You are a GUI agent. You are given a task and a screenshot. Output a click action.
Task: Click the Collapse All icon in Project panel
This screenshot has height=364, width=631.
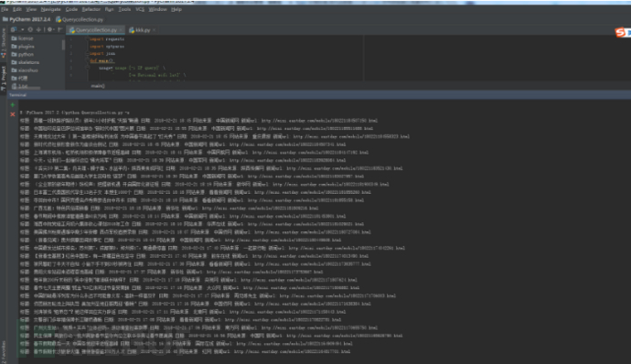click(38, 29)
